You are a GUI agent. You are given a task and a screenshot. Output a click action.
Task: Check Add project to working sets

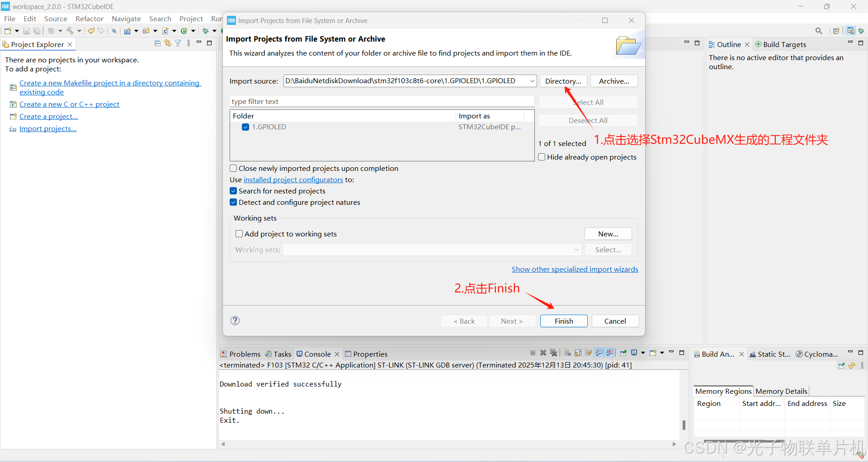click(239, 234)
